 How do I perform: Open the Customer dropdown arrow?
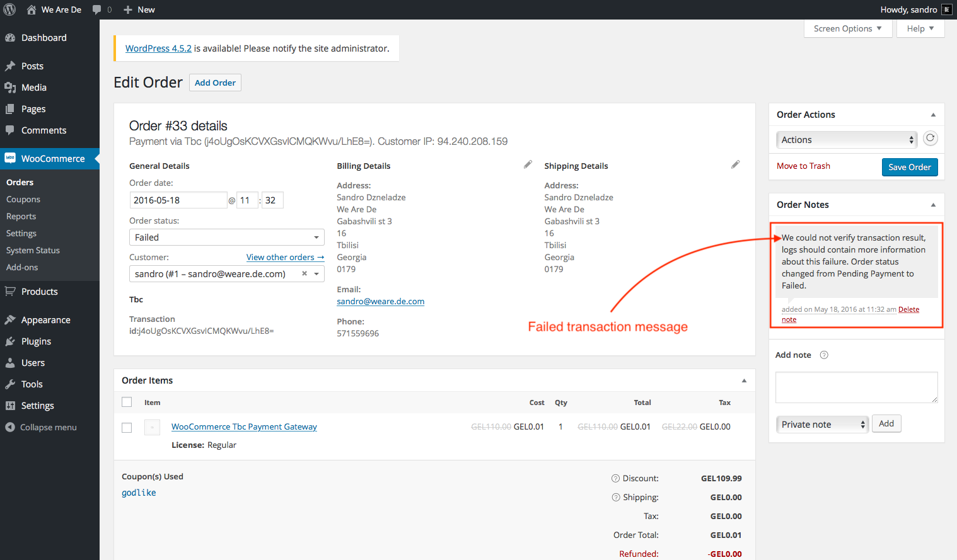[x=316, y=274]
